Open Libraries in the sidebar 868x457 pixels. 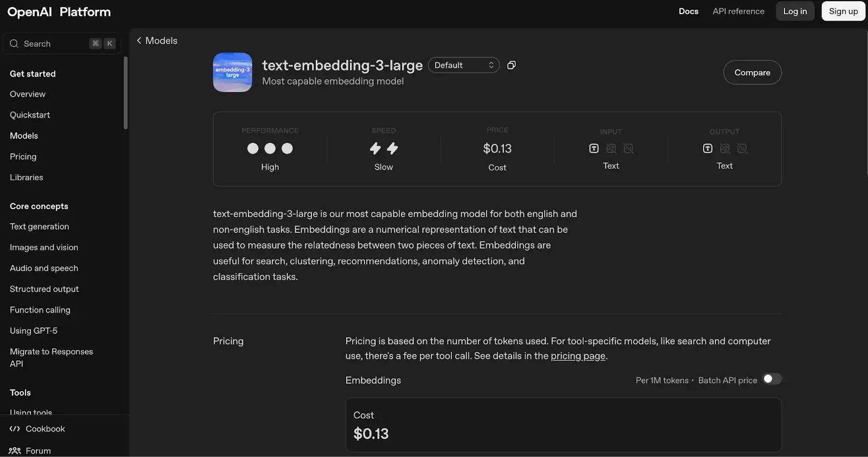(x=27, y=177)
